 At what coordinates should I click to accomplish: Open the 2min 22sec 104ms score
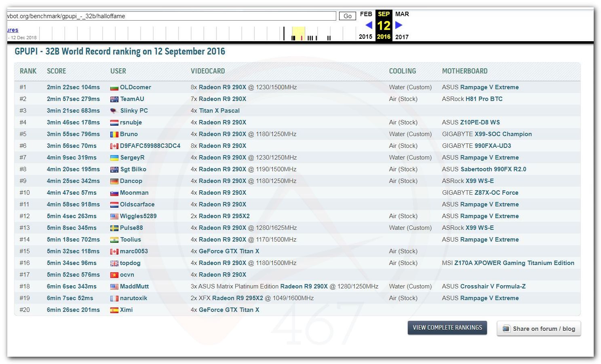pos(73,87)
